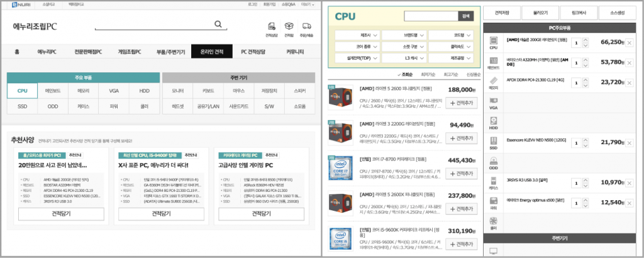The width and height of the screenshot is (644, 258).
Task: Click 링크복사 button
Action: [579, 13]
